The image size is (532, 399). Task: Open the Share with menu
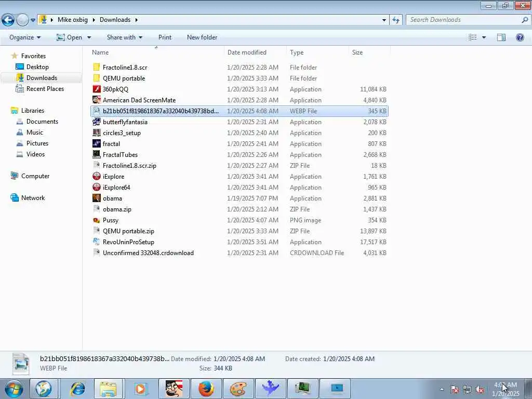[x=124, y=37]
